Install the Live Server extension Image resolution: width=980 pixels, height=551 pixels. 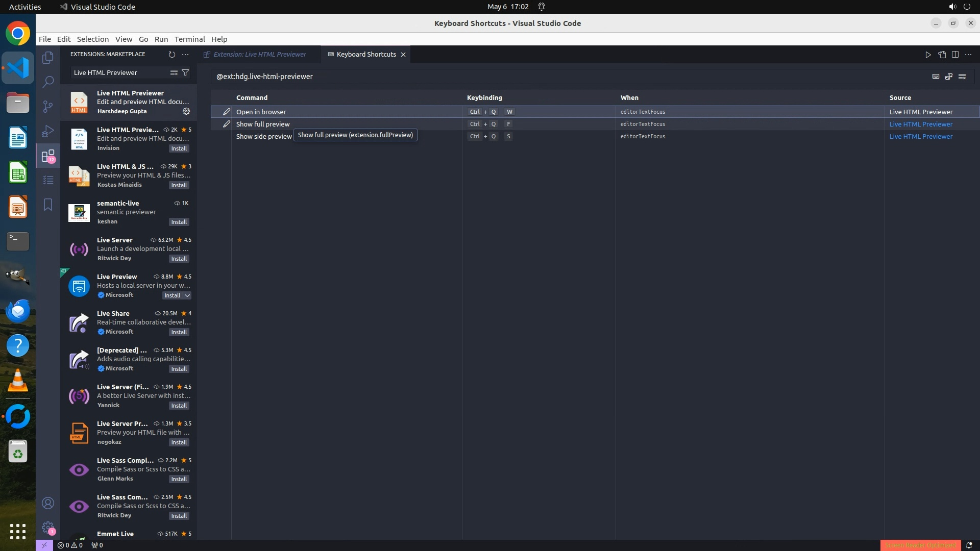pos(179,259)
